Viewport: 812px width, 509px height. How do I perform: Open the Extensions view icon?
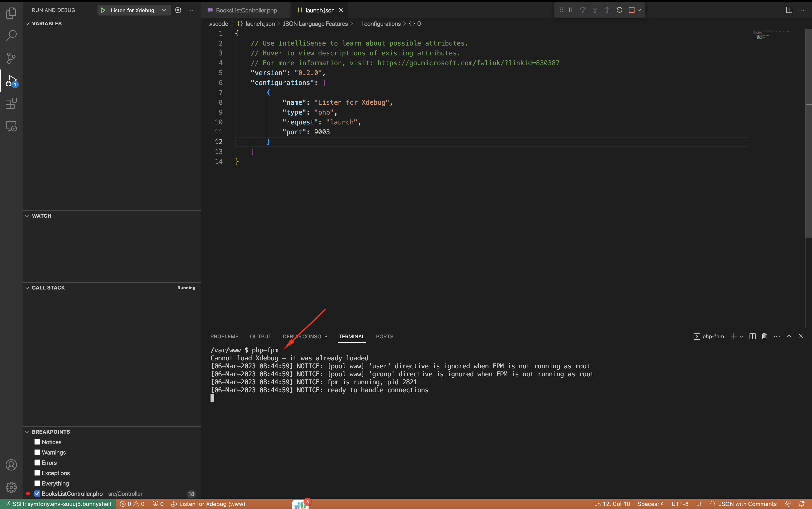[11, 104]
